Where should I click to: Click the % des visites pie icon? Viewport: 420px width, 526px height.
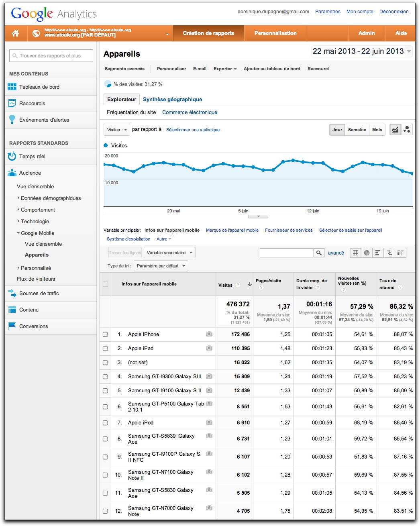[108, 84]
